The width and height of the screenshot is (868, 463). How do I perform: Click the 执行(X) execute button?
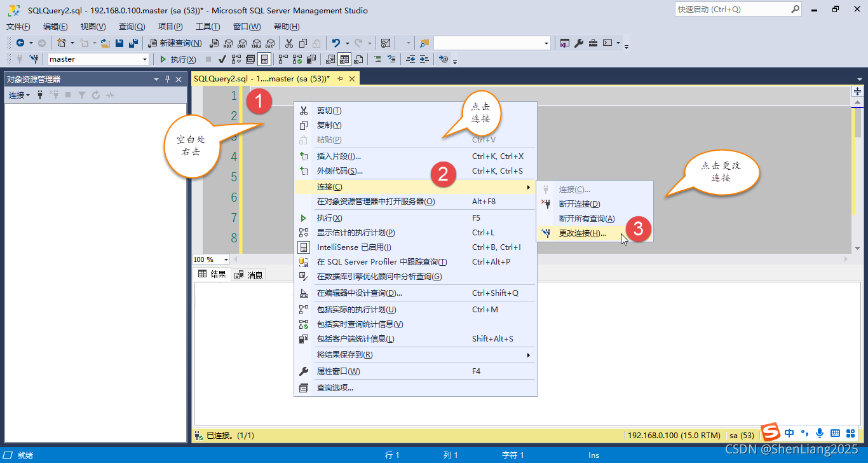pos(177,59)
